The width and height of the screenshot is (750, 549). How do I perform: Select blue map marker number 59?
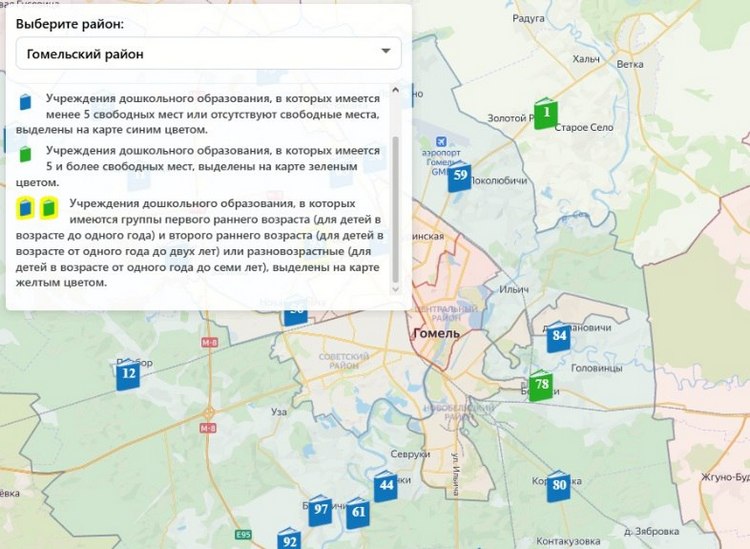click(x=459, y=176)
